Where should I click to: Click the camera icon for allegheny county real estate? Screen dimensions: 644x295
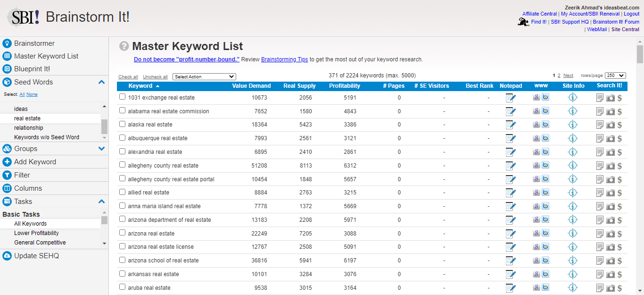point(611,166)
